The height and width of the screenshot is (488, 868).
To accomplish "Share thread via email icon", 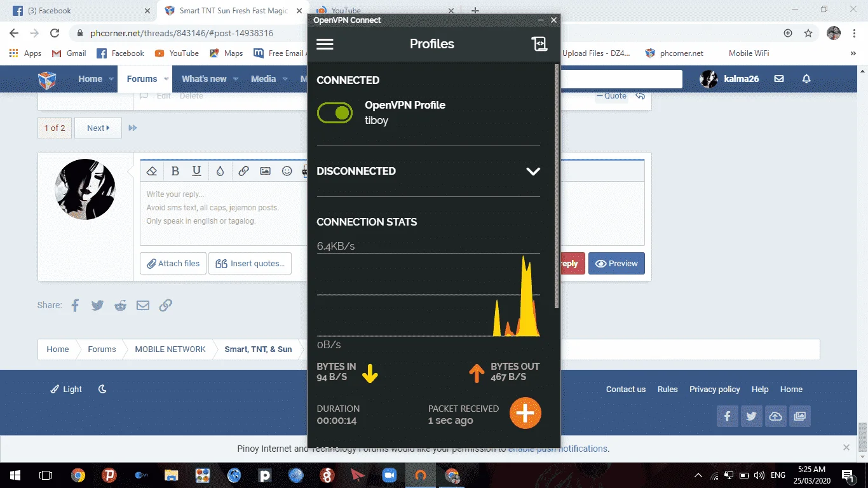I will pyautogui.click(x=143, y=305).
